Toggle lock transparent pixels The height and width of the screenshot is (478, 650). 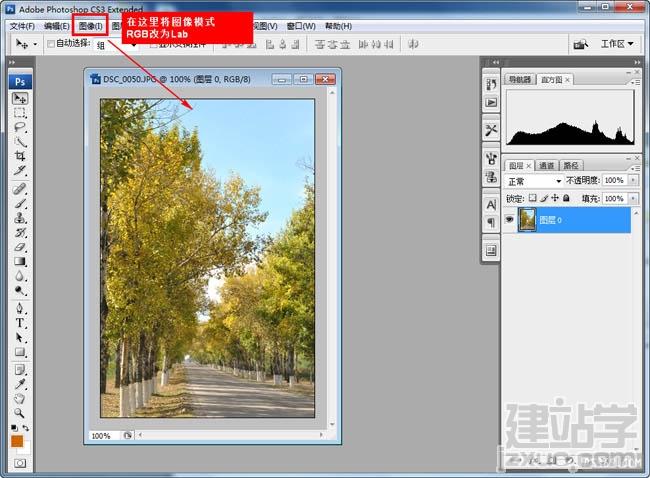[533, 198]
